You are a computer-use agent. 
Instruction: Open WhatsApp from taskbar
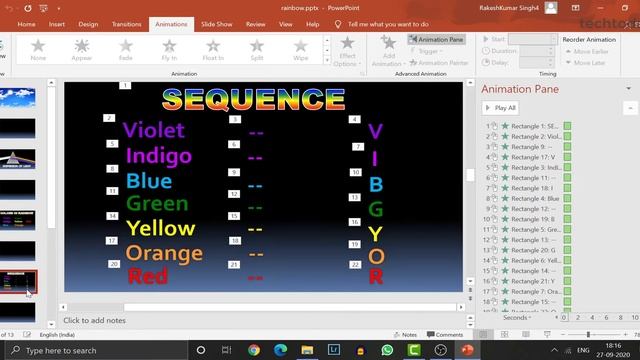[x=387, y=350]
